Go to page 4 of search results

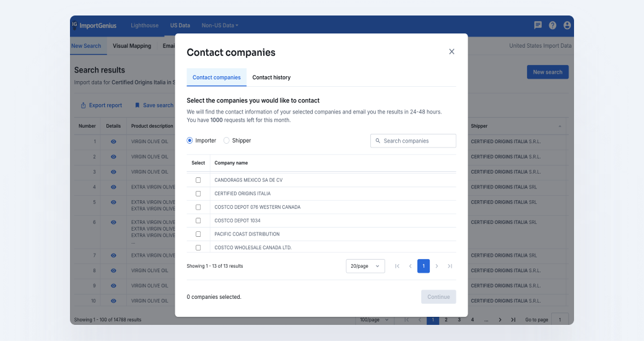click(x=472, y=320)
